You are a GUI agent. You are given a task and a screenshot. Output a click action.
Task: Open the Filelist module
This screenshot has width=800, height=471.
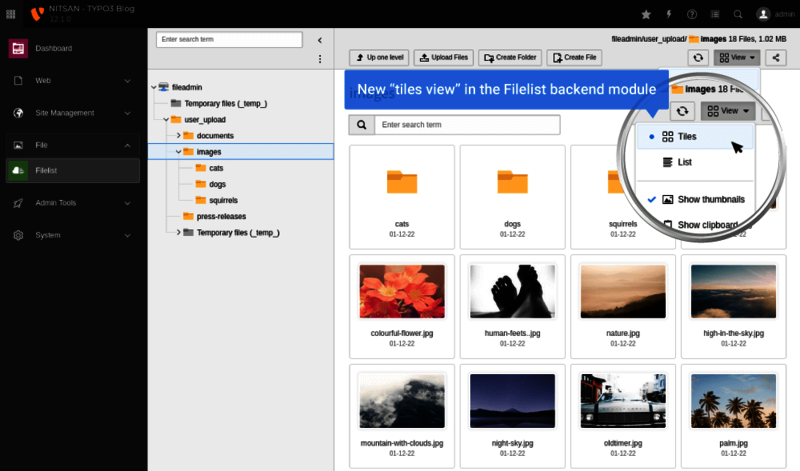point(72,170)
